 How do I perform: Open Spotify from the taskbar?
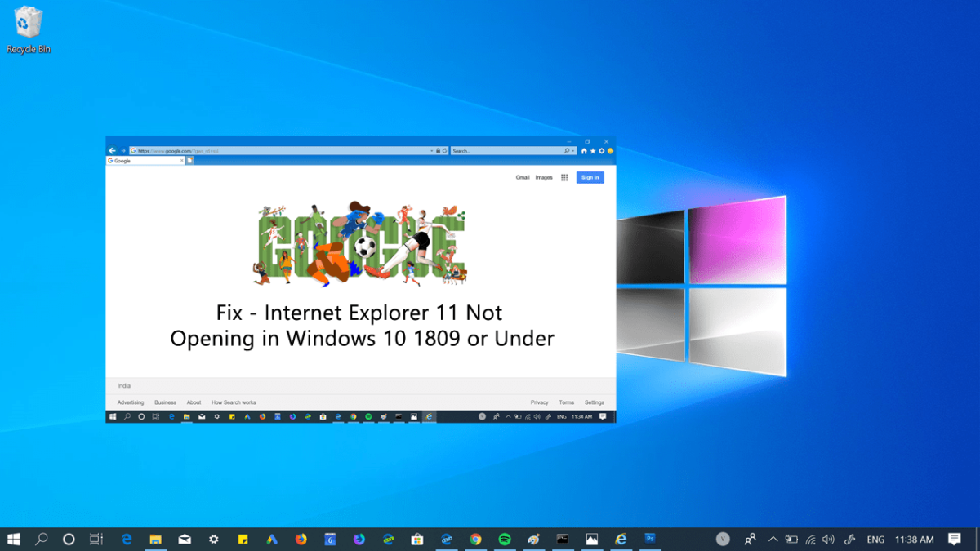tap(504, 539)
